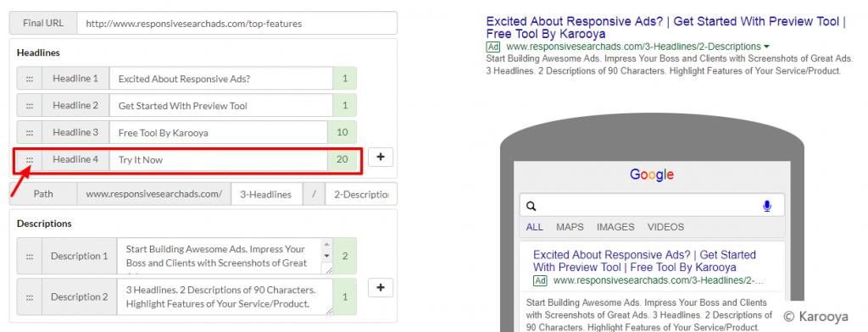Open the desktop ad headline link
The width and height of the screenshot is (868, 332).
666,28
